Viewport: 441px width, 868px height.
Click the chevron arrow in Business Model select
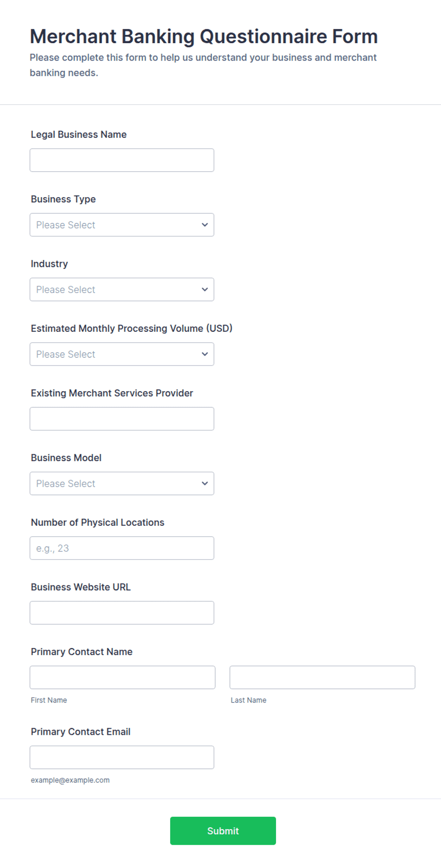click(x=205, y=484)
